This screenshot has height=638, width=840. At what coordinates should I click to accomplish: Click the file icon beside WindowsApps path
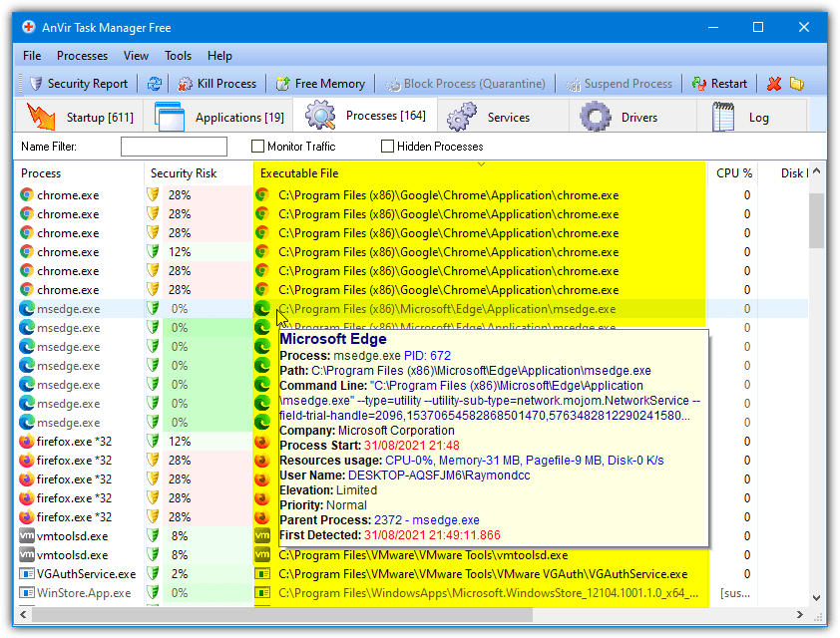pyautogui.click(x=262, y=593)
